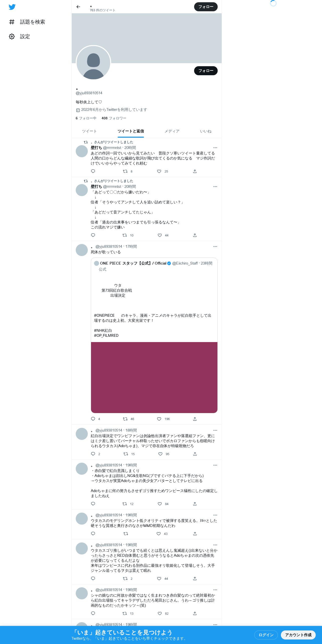Click the Twitter bird logo
The image size is (322, 644).
point(12,7)
